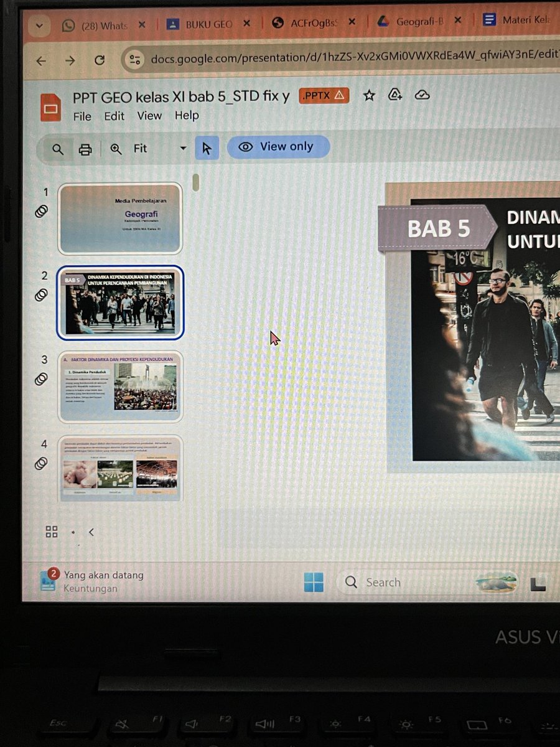Click the zoom tool magnifier icon
The image size is (560, 747).
pos(116,149)
